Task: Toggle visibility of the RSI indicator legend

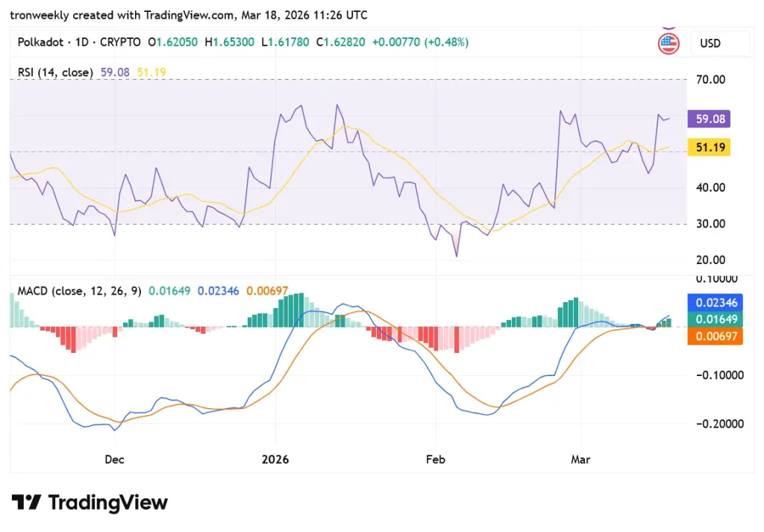Action: point(55,72)
